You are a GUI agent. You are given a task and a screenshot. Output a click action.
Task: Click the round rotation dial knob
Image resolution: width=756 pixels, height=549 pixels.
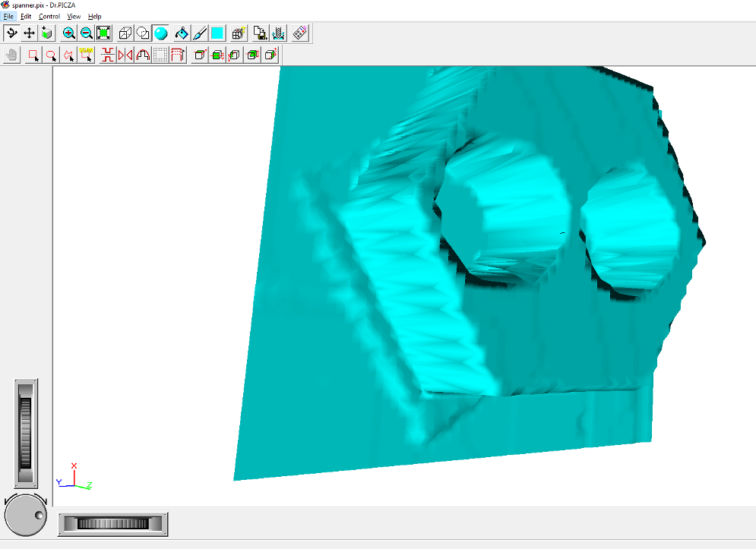[26, 515]
